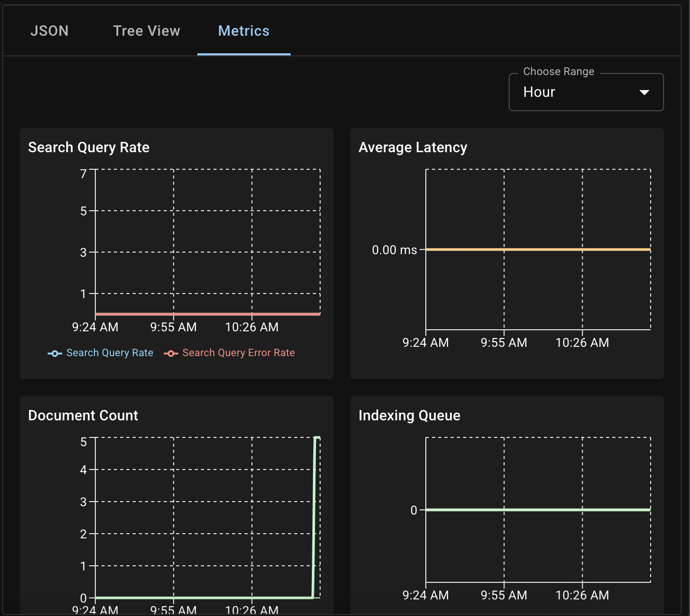
Task: Click the orange Average Latency line
Action: tap(539, 250)
